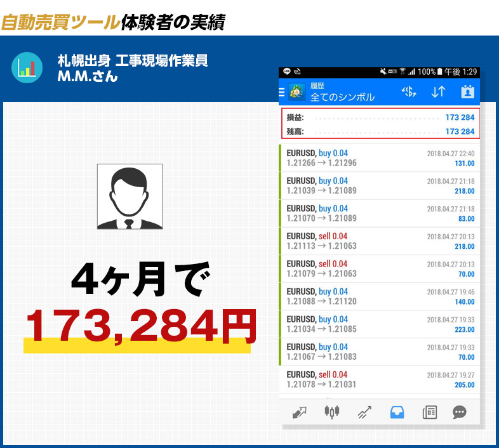Viewport: 499px width, 448px height.
Task: Click the M.M.さん name text
Action: pos(88,76)
